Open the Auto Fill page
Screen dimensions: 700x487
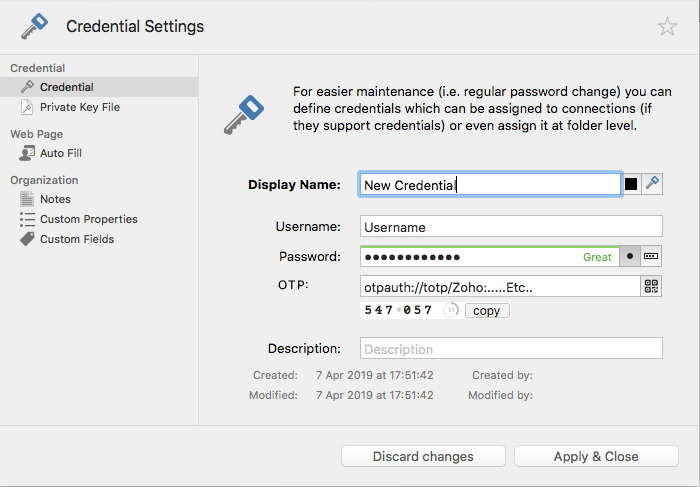click(x=60, y=153)
